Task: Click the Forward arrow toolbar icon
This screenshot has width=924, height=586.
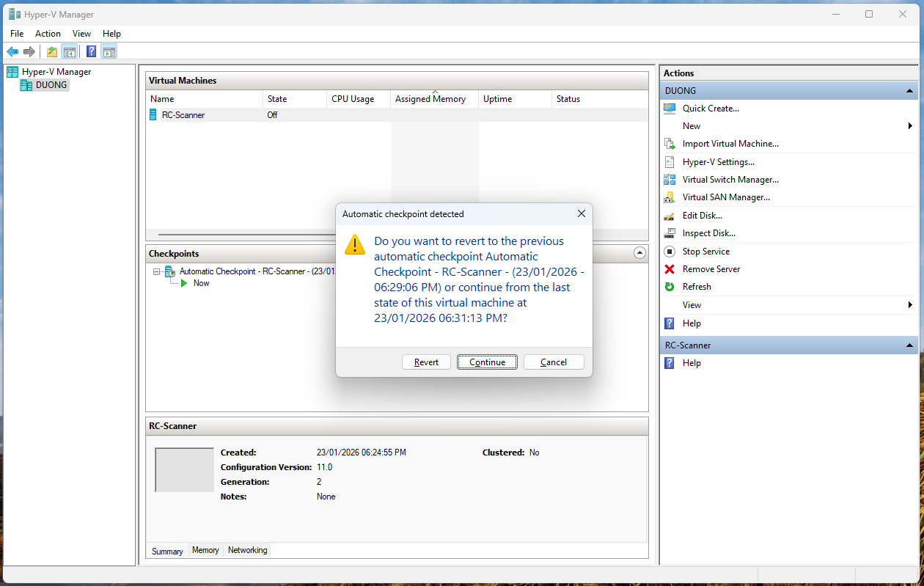Action: pyautogui.click(x=29, y=51)
